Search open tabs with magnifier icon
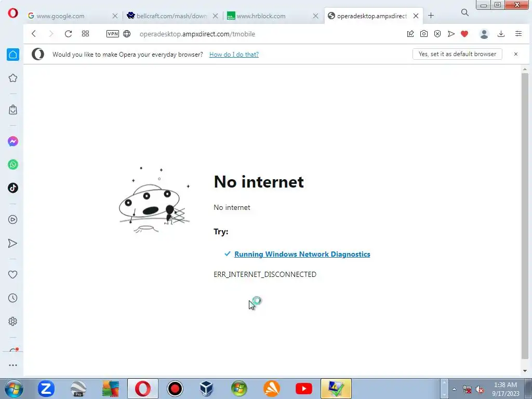This screenshot has width=532, height=399. point(465,12)
